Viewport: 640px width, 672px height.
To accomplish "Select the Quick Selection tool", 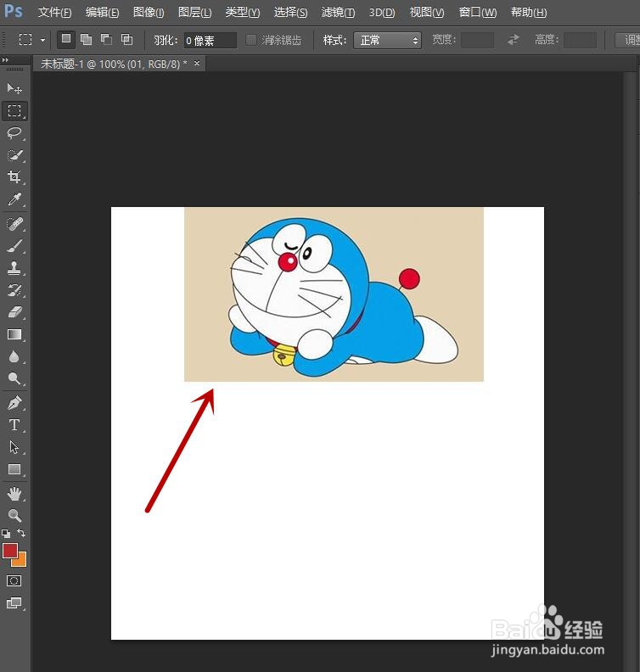I will click(x=14, y=155).
